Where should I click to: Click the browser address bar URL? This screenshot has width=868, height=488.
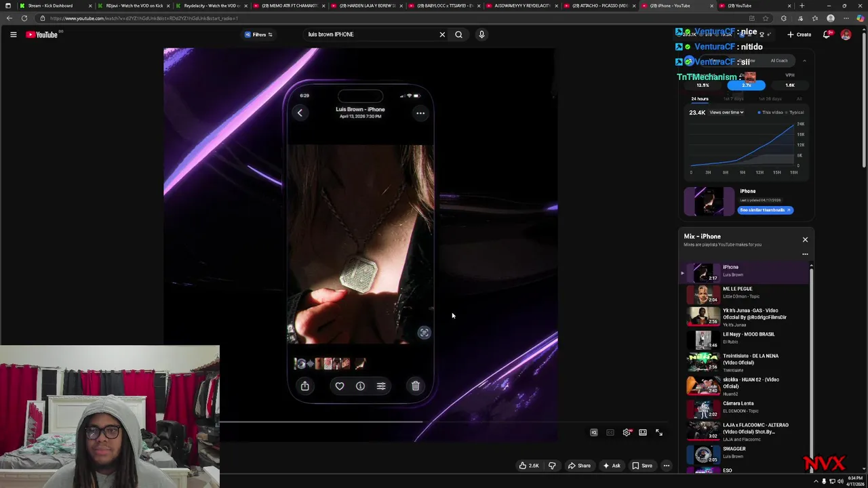[143, 18]
